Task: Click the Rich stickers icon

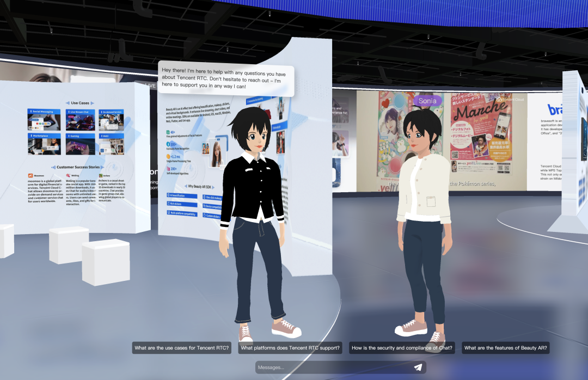Action: pos(168,204)
